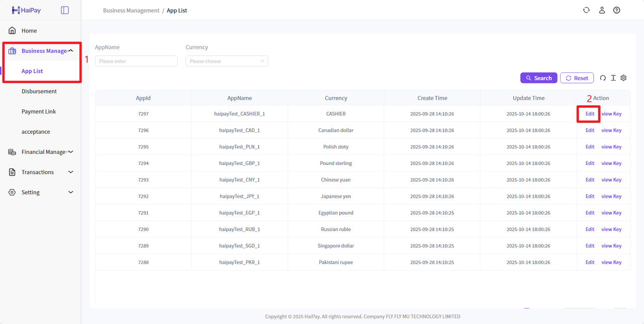The height and width of the screenshot is (324, 644).
Task: Open the Currency dropdown
Action: [226, 61]
